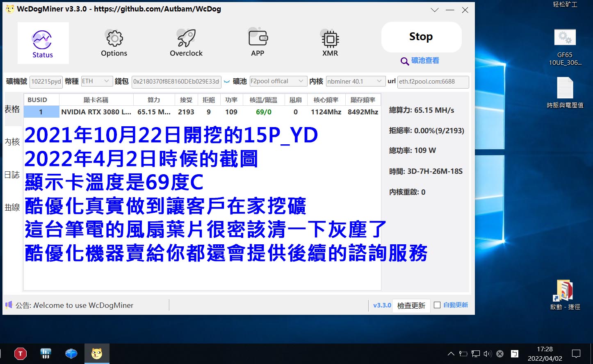This screenshot has width=593, height=364.
Task: Open the network tray icon
Action: (475, 353)
